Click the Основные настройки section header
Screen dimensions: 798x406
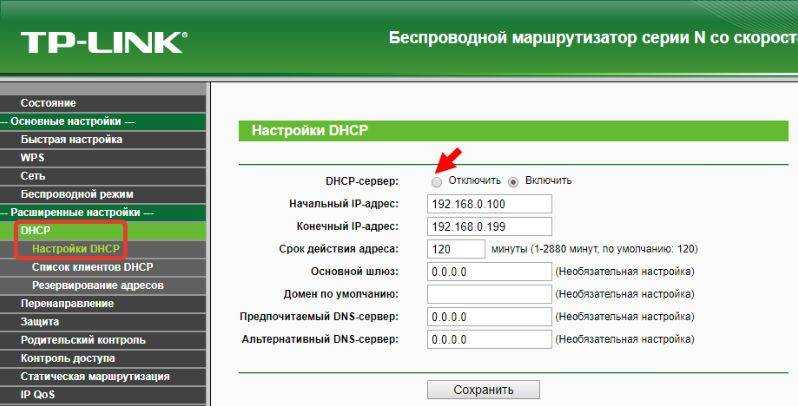tap(103, 121)
